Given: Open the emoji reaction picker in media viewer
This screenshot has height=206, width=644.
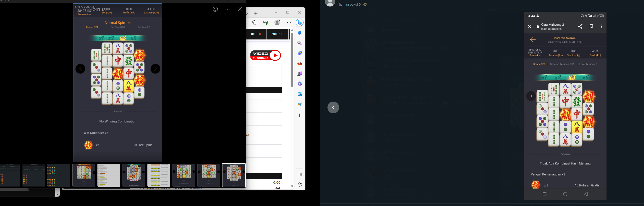Looking at the screenshot, I should click(215, 9).
